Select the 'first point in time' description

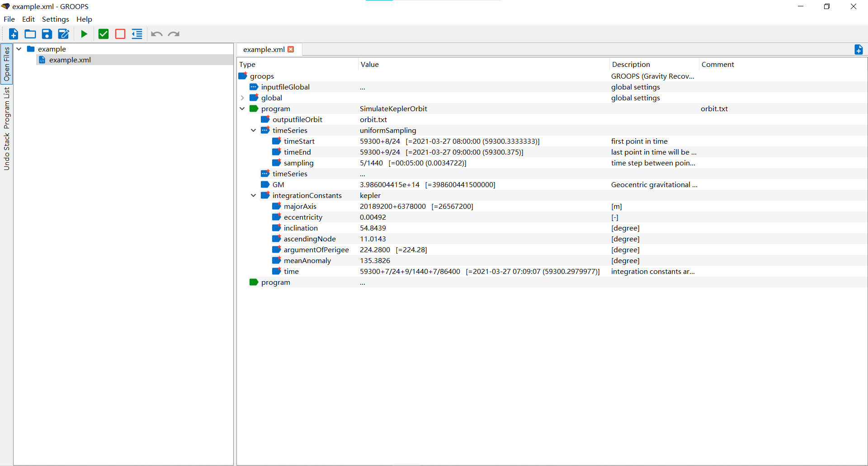point(639,141)
